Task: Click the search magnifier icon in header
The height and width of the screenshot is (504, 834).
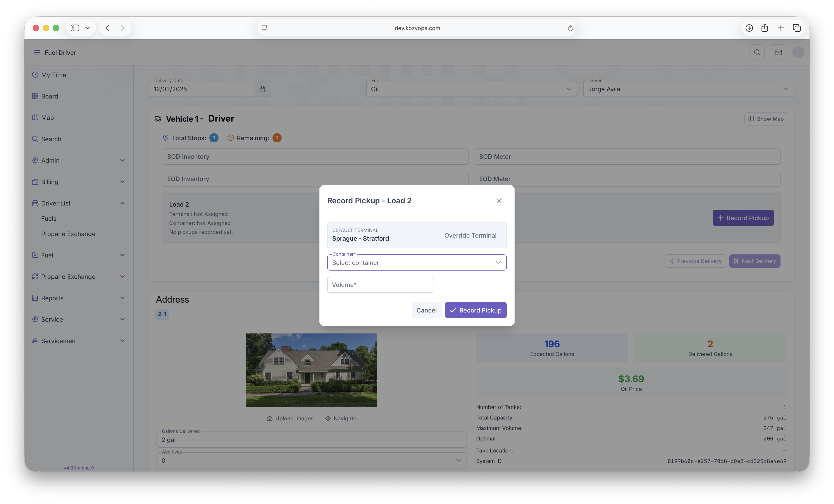Action: (x=757, y=52)
